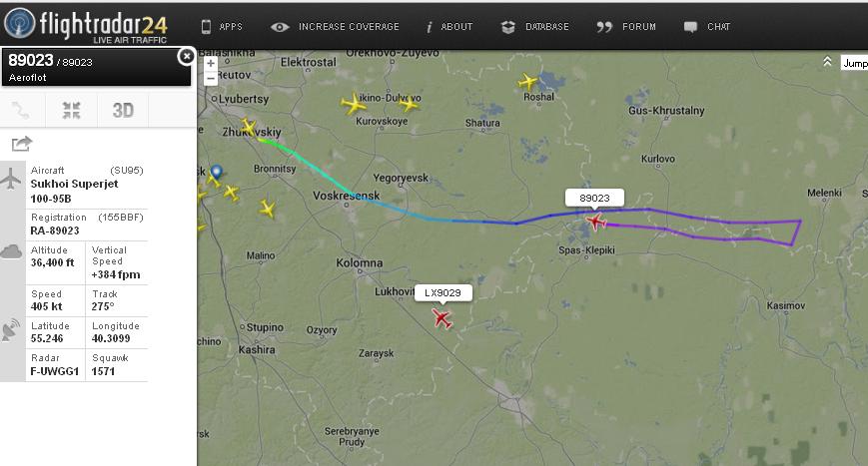Screen dimensions: 868x466
Task: Collapse panel with double chevron arrow
Action: [x=827, y=61]
